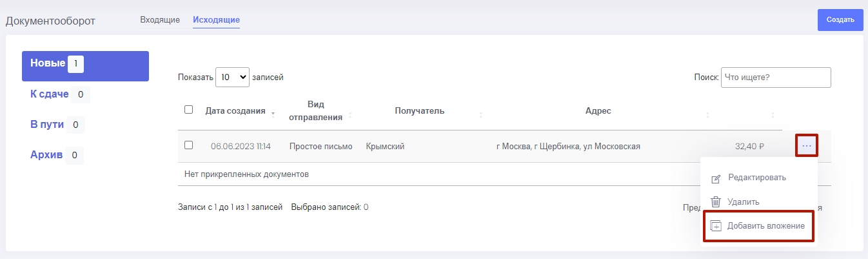The image size is (868, 259).
Task: Click the Поиск search input field
Action: tap(776, 78)
